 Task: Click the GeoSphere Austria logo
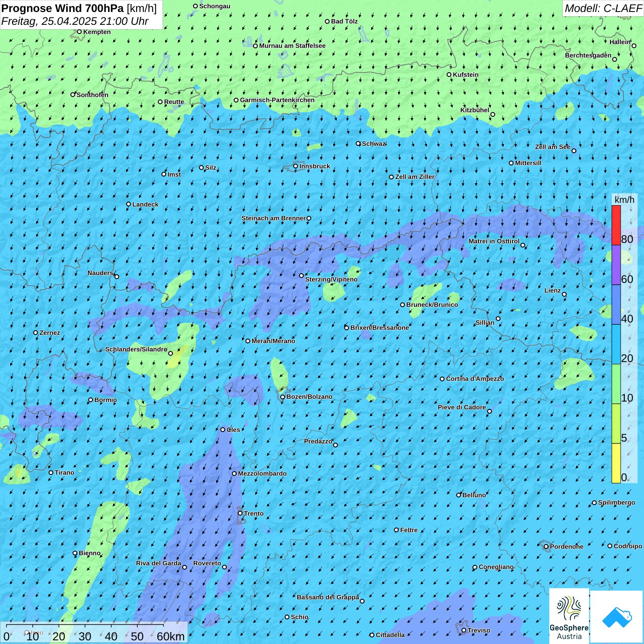(569, 616)
